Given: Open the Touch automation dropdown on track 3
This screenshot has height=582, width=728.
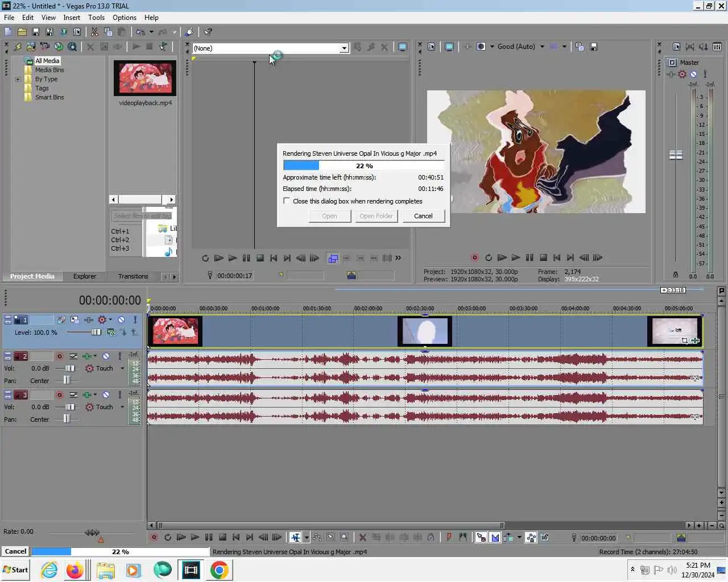Looking at the screenshot, I should click(122, 407).
